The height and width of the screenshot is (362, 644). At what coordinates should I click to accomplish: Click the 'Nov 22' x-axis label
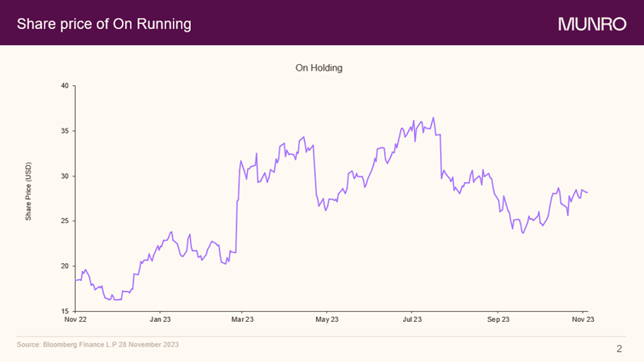coord(75,320)
